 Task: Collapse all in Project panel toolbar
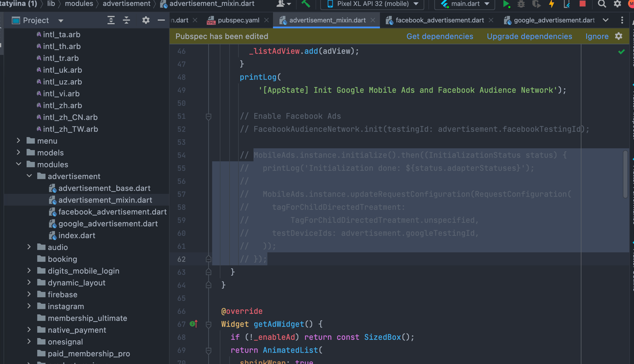(x=127, y=20)
